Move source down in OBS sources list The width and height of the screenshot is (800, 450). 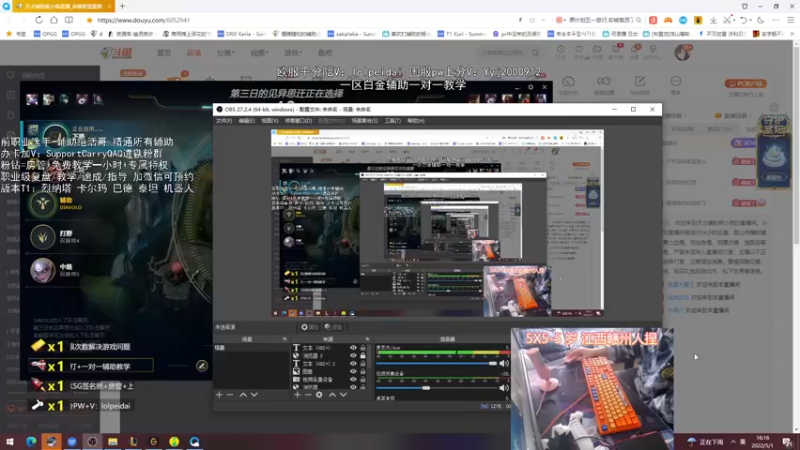[x=343, y=394]
